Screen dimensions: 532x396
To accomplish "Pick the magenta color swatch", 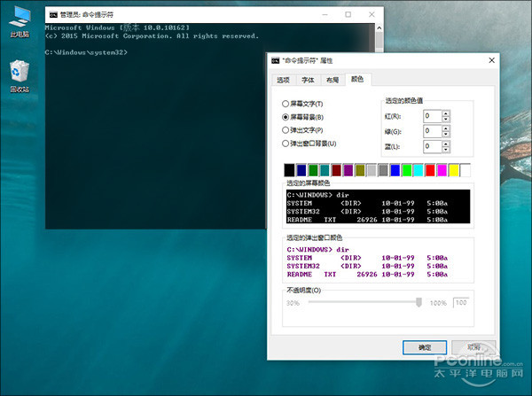I will tap(442, 170).
